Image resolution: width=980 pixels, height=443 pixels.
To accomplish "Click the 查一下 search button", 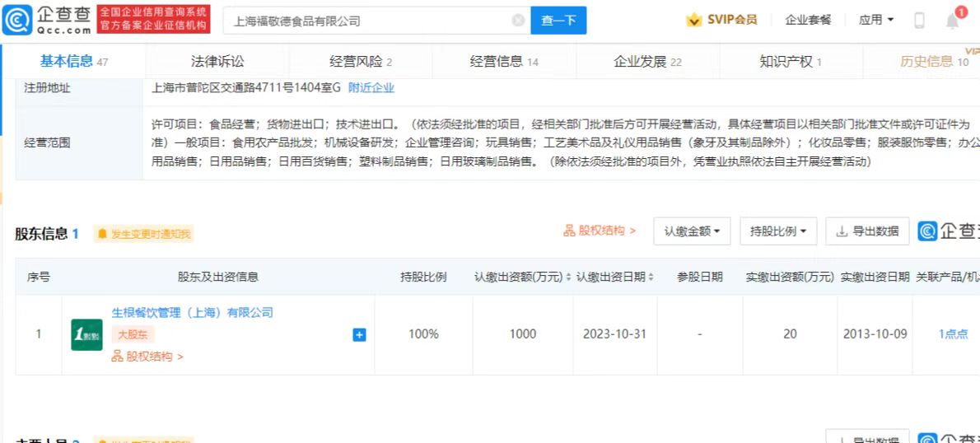I will click(x=558, y=21).
